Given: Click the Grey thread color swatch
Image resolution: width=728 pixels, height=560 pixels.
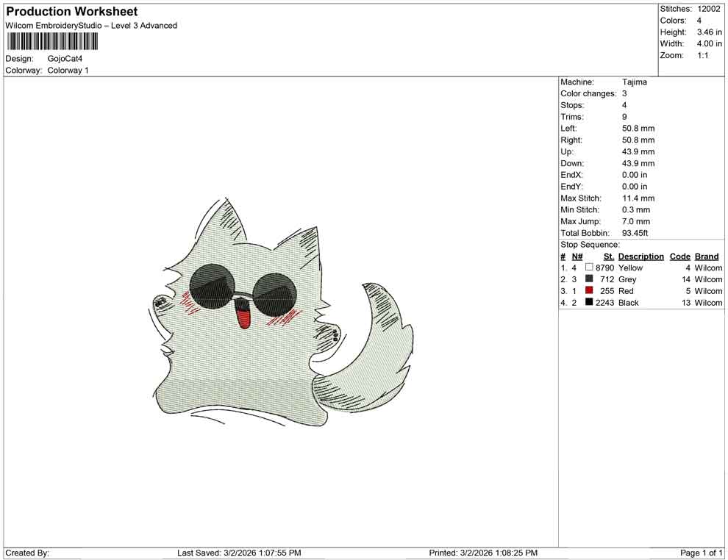Looking at the screenshot, I should (588, 279).
